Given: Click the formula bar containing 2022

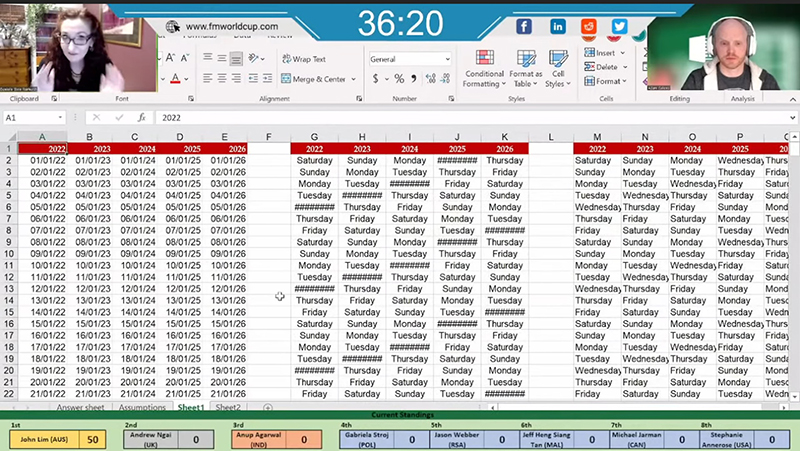Looking at the screenshot, I should point(472,118).
